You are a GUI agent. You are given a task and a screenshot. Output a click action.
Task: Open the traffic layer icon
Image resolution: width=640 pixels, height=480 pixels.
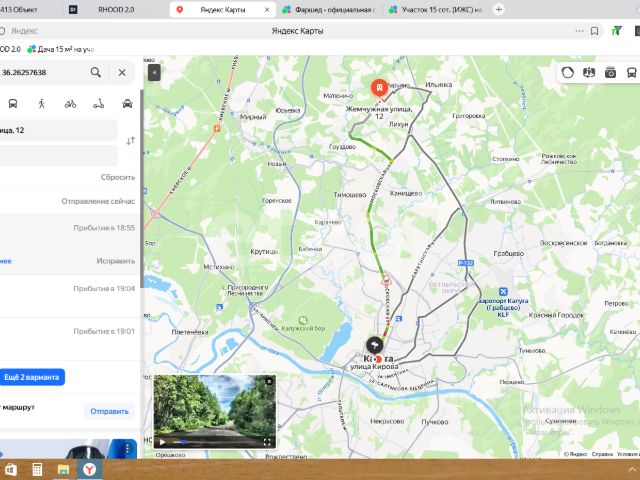tap(567, 73)
